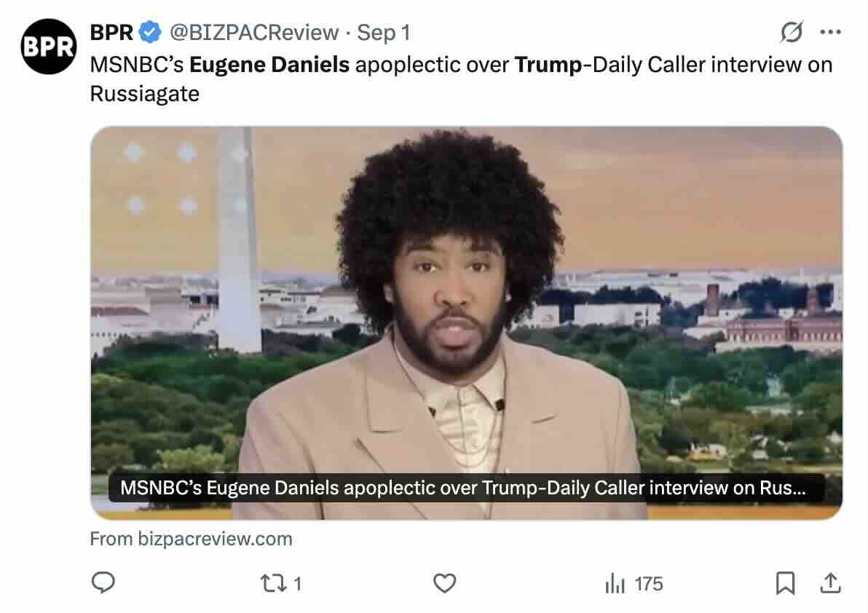This screenshot has width=868, height=613.
Task: Click the repost count 1
Action: 297,584
